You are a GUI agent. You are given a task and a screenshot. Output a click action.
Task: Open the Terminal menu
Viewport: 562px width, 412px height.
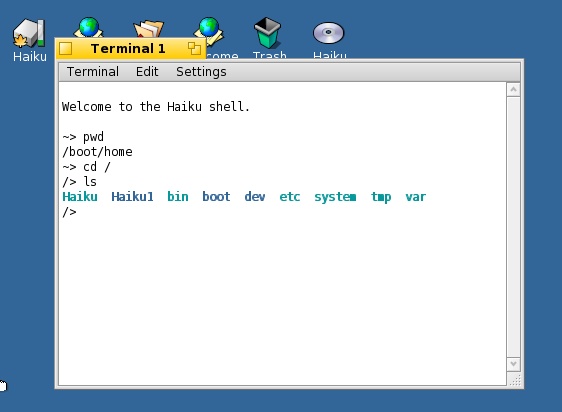click(x=93, y=72)
